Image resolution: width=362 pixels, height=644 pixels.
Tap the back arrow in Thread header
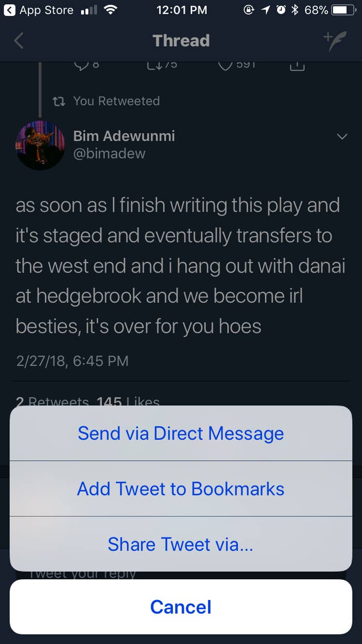pyautogui.click(x=19, y=40)
